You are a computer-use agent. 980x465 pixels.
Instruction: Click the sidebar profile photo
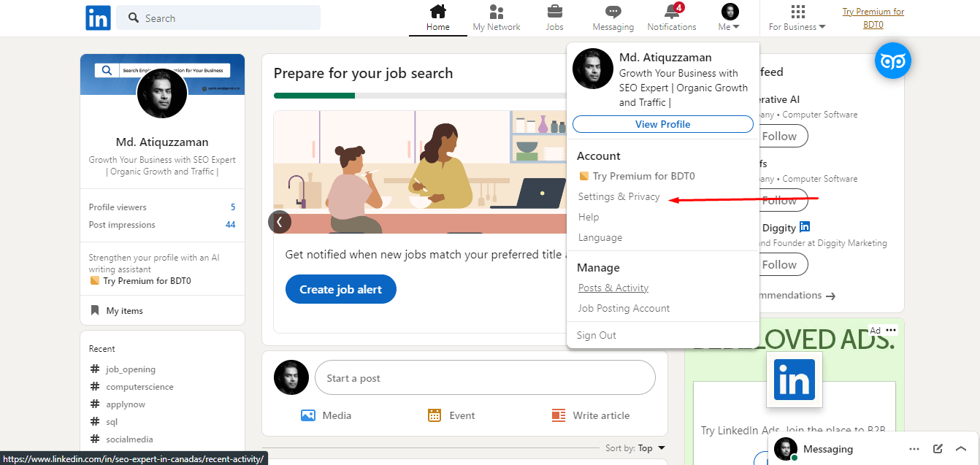click(162, 93)
